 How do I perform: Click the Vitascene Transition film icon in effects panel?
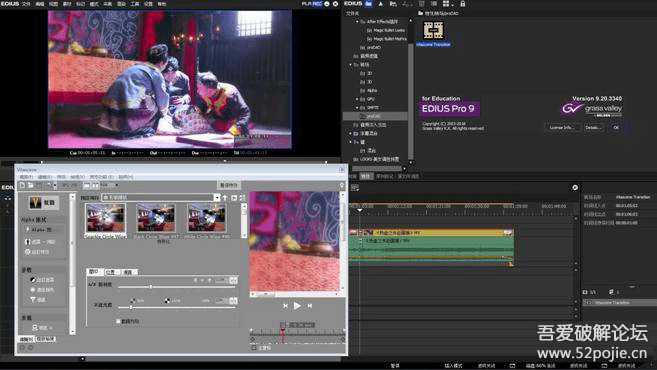(433, 31)
